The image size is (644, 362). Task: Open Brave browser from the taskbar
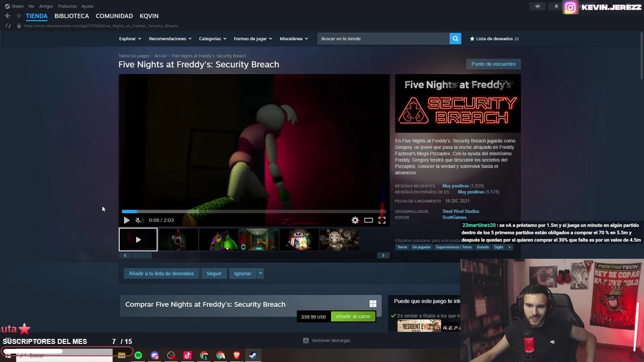[236, 355]
